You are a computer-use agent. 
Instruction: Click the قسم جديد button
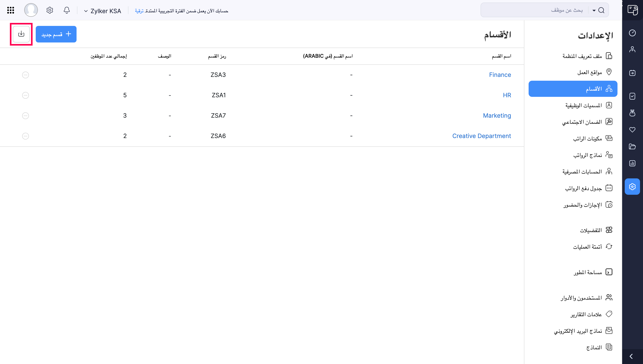[56, 34]
